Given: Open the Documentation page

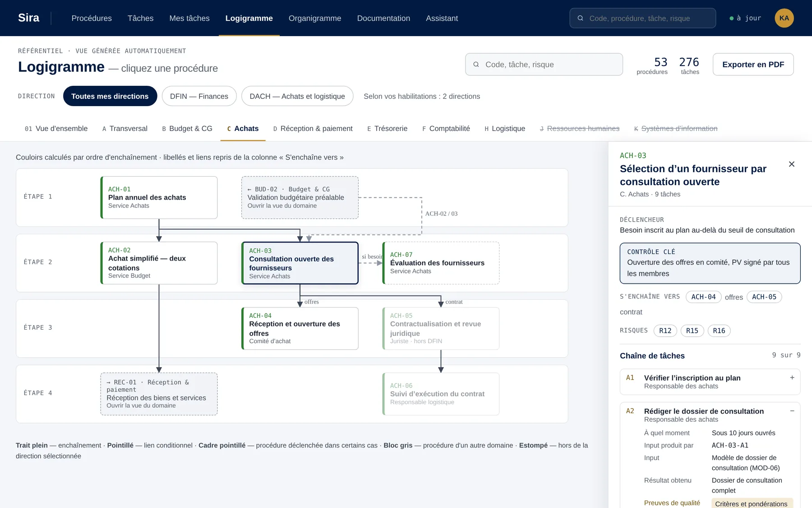Looking at the screenshot, I should pos(383,18).
